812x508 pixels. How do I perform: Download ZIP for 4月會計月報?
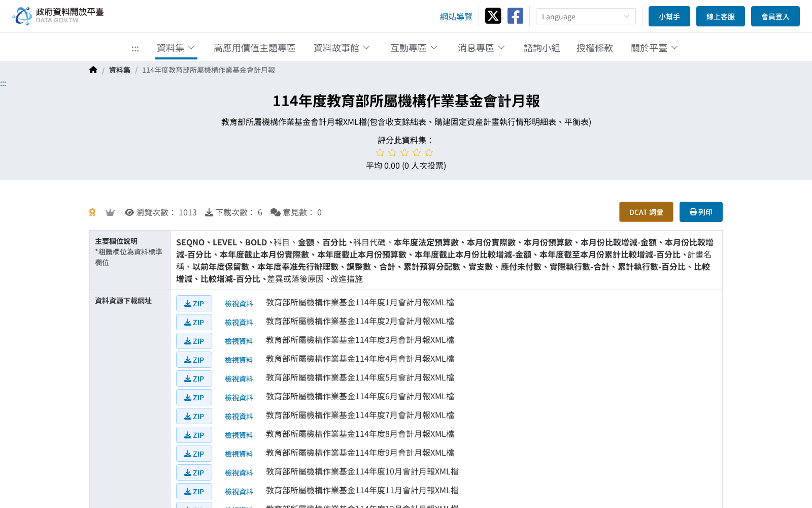(194, 360)
